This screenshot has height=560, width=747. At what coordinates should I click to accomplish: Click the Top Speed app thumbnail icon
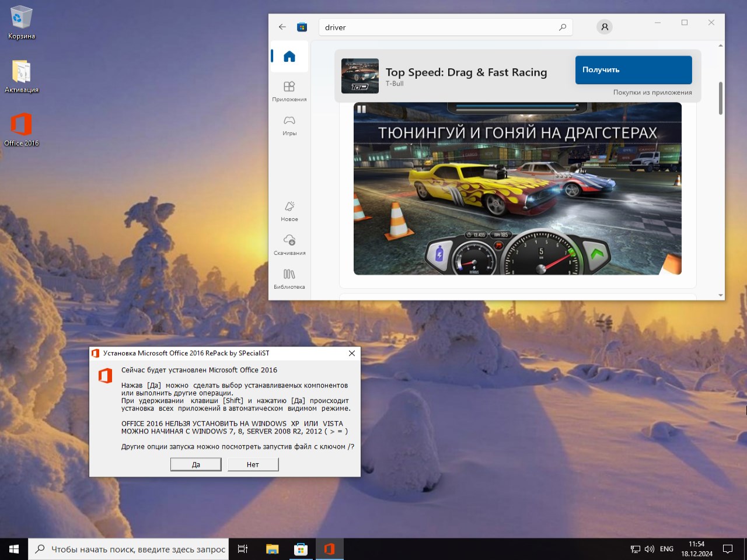point(360,76)
